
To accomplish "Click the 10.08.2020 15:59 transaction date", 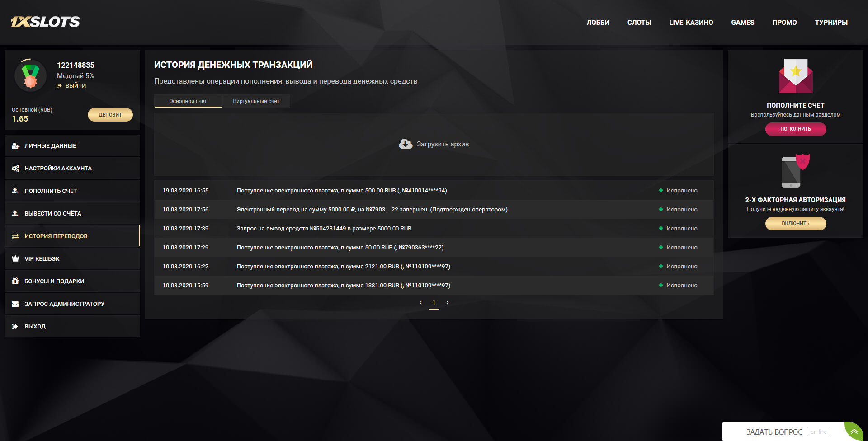I will [185, 286].
